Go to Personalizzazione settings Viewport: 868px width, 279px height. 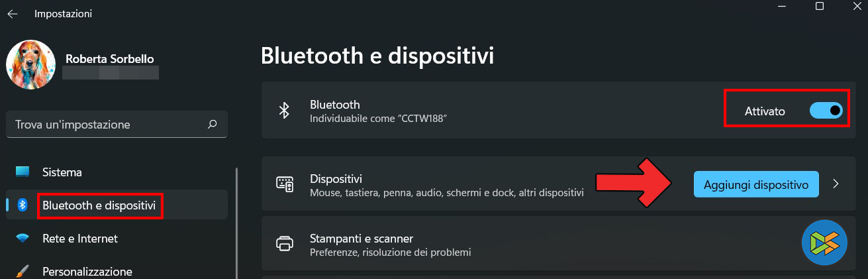tap(87, 271)
